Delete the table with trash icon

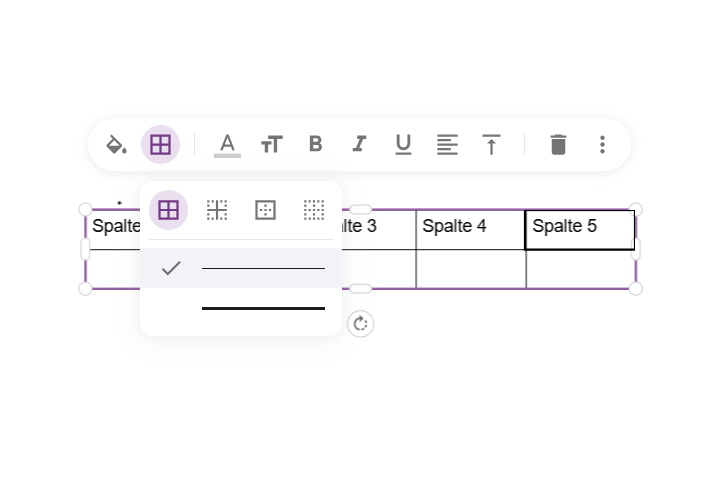(x=558, y=144)
